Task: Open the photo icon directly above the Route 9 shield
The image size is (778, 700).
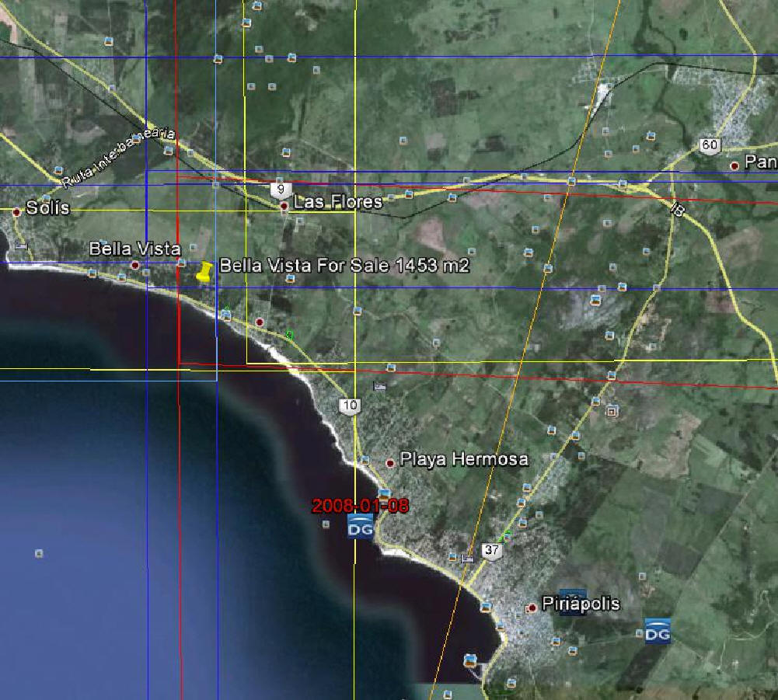Action: tap(280, 180)
